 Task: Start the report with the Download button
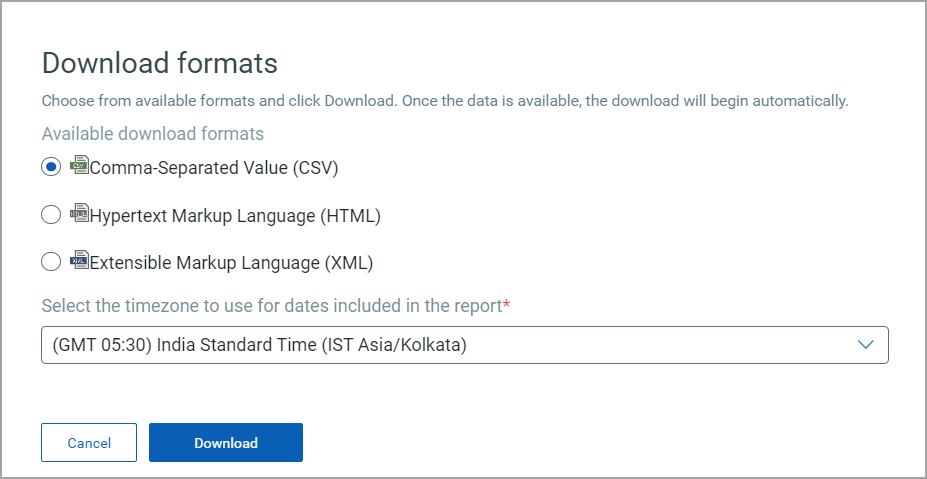(x=226, y=442)
